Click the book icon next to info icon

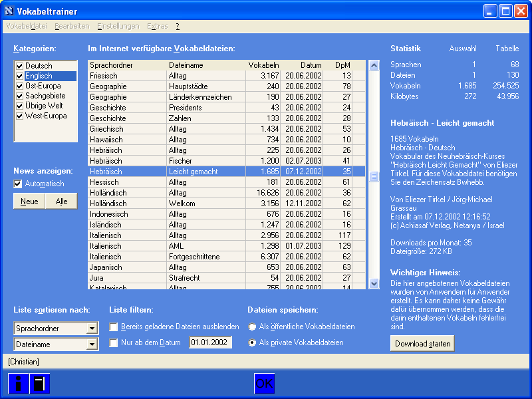pyautogui.click(x=40, y=384)
